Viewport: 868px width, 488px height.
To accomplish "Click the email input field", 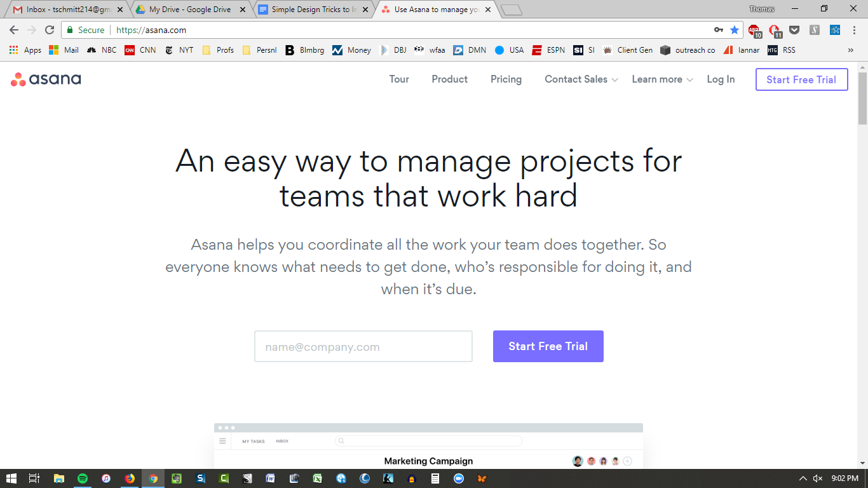I will [363, 346].
